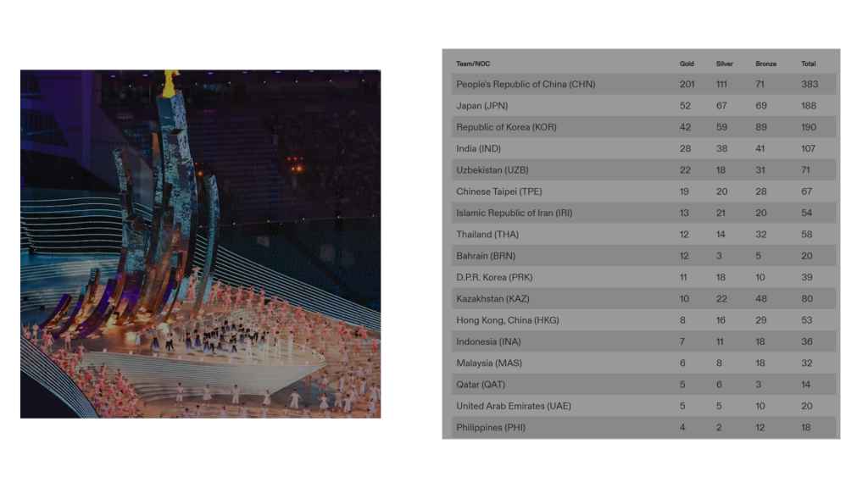
Task: Select the Bronze column header
Action: pos(765,64)
